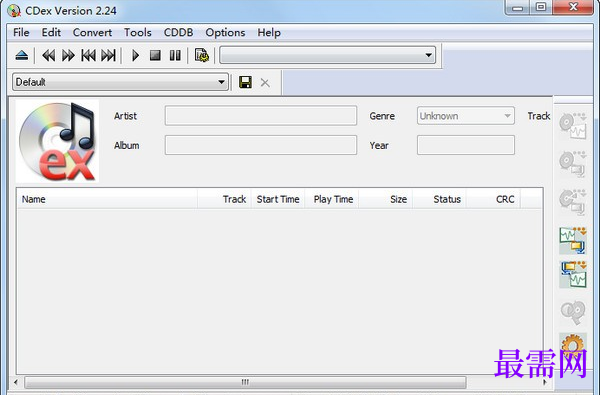Sort by the Status column header
This screenshot has width=606, height=395.
point(439,199)
